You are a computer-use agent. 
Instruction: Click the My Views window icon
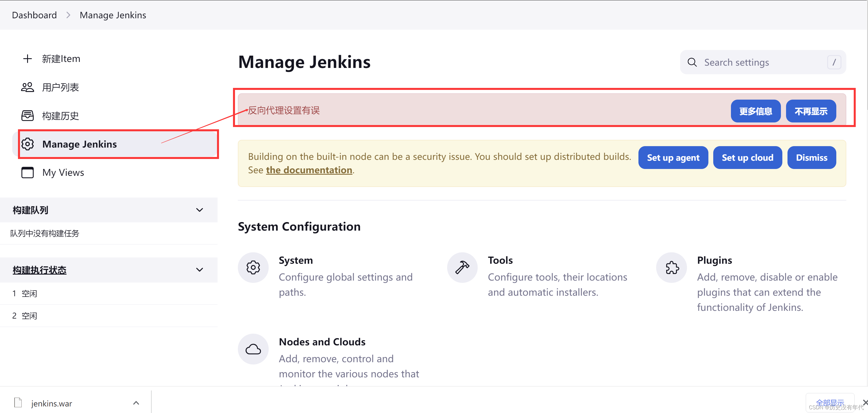click(x=27, y=172)
